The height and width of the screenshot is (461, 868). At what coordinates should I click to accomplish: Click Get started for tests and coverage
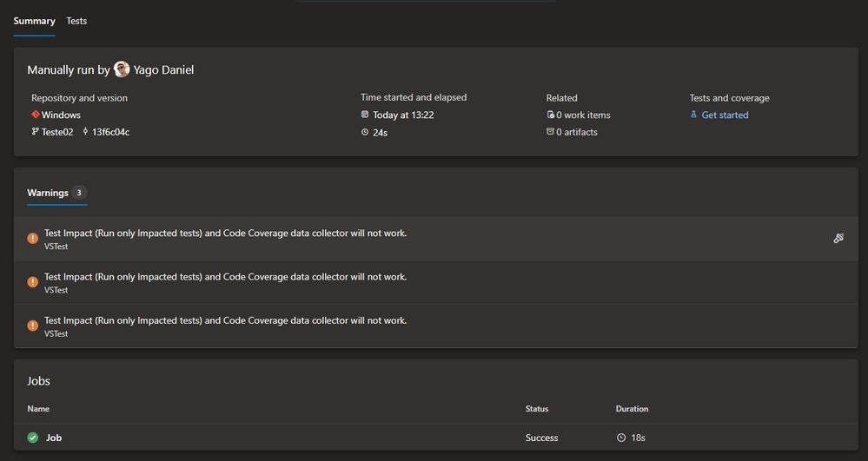tap(725, 115)
